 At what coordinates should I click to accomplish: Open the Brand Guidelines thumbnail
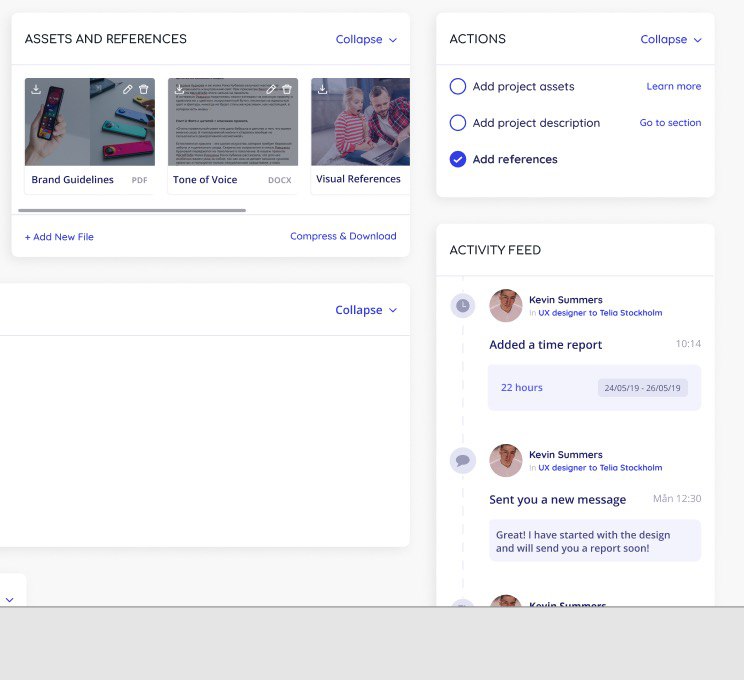(90, 122)
